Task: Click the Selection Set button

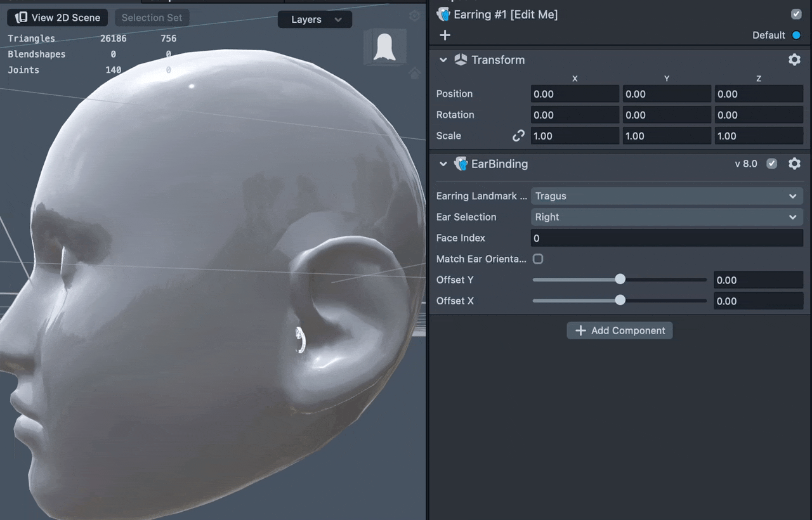Action: pyautogui.click(x=152, y=18)
